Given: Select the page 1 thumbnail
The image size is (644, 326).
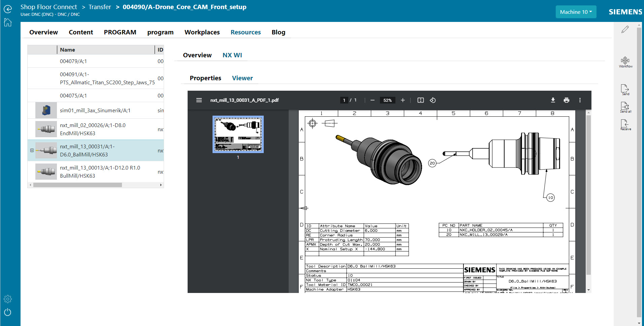Looking at the screenshot, I should point(238,134).
